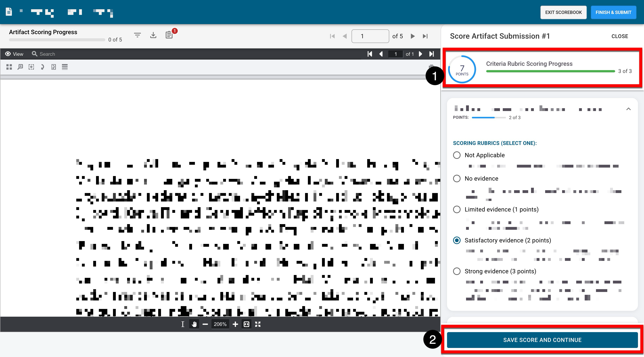Image resolution: width=644 pixels, height=357 pixels.
Task: Select Not Applicable scoring rubric
Action: tap(457, 155)
